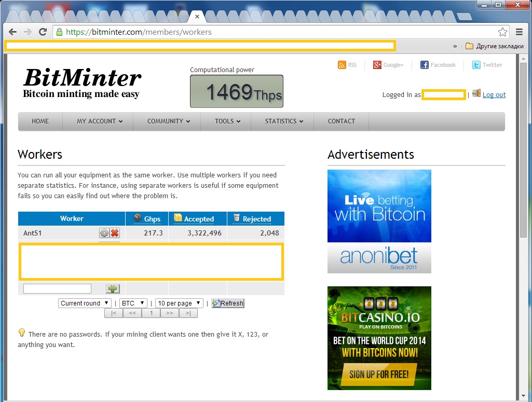The width and height of the screenshot is (532, 402).
Task: Jump to first page of workers
Action: (114, 313)
